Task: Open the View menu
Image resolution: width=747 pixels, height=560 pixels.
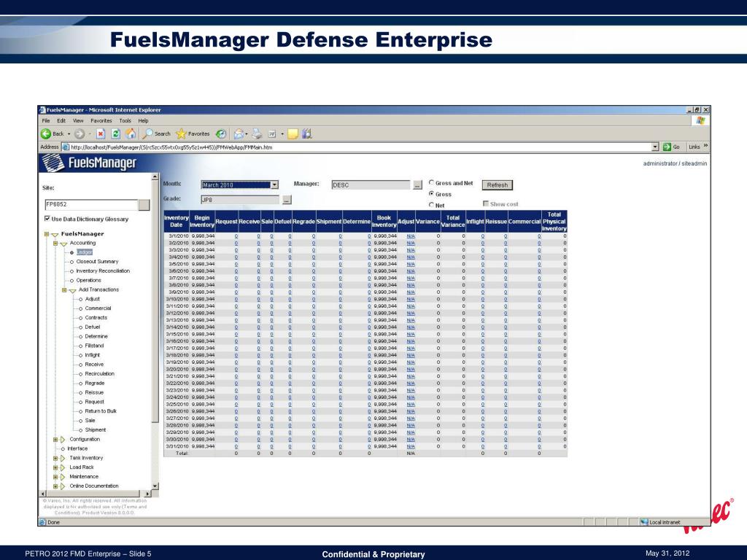Action: point(78,121)
